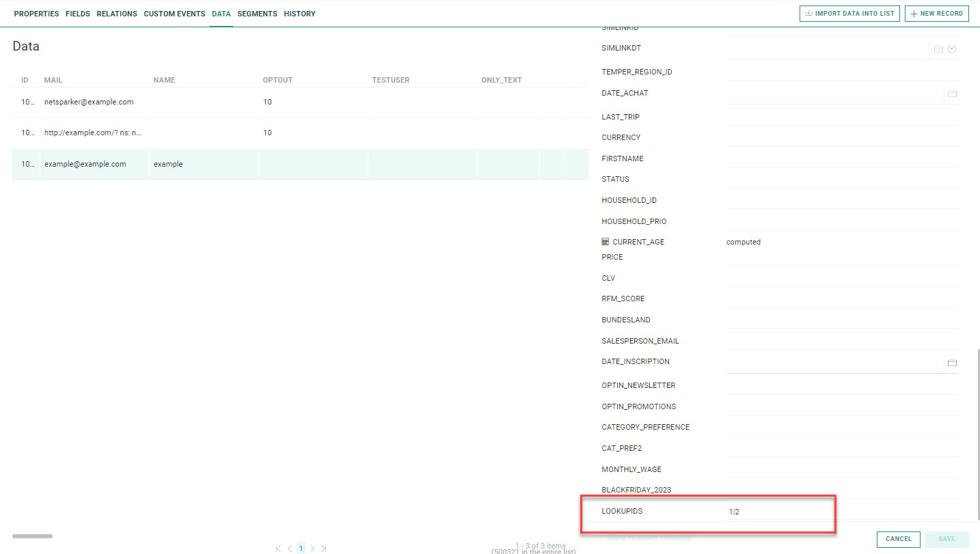This screenshot has width=980, height=554.
Task: Cancel editing the record
Action: 898,539
